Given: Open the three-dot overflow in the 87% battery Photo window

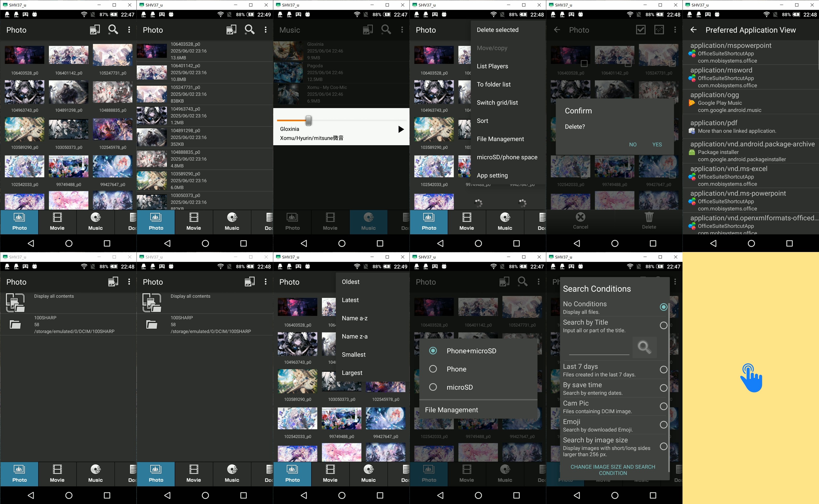Looking at the screenshot, I should [129, 30].
